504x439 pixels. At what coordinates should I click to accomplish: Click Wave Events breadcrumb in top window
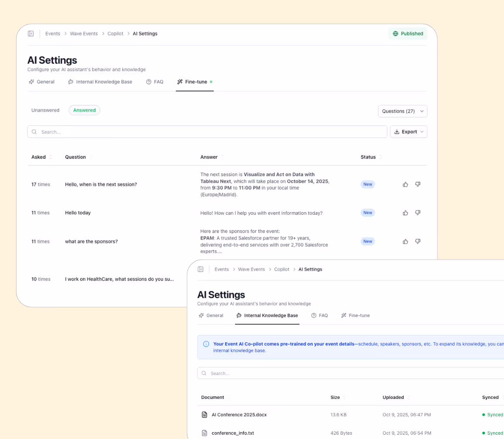[84, 34]
